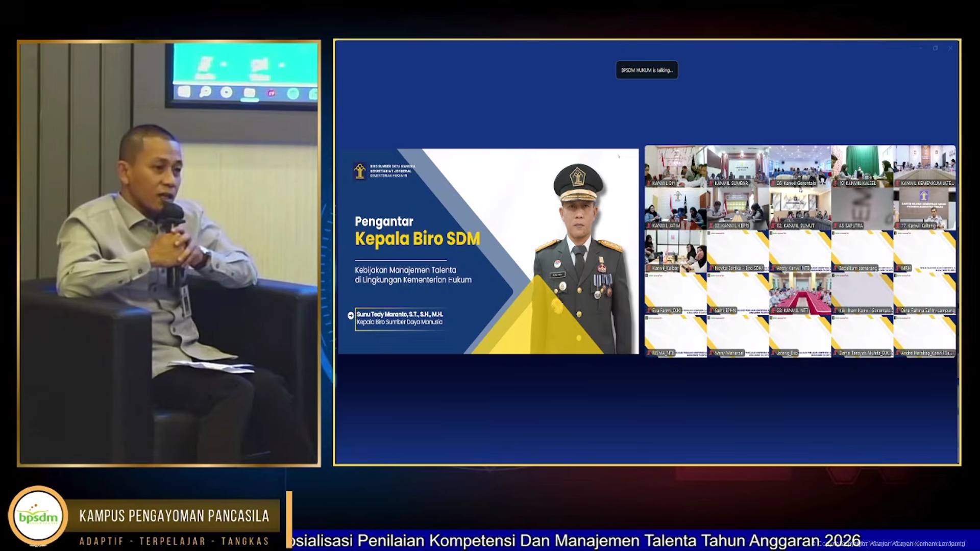Select the 02. KANWIL SUMUT video tile
Image resolution: width=980 pixels, height=551 pixels.
(x=800, y=209)
